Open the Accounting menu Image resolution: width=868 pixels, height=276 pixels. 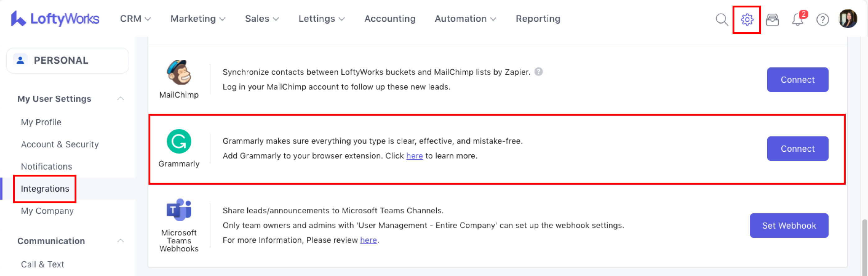point(390,19)
